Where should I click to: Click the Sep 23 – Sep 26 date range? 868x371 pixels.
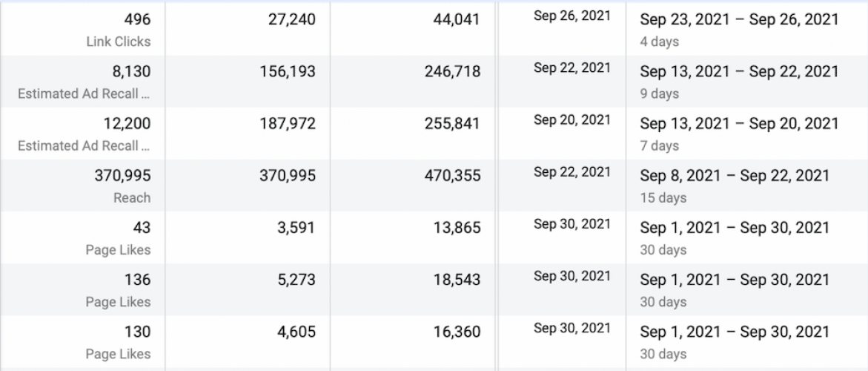tap(739, 20)
